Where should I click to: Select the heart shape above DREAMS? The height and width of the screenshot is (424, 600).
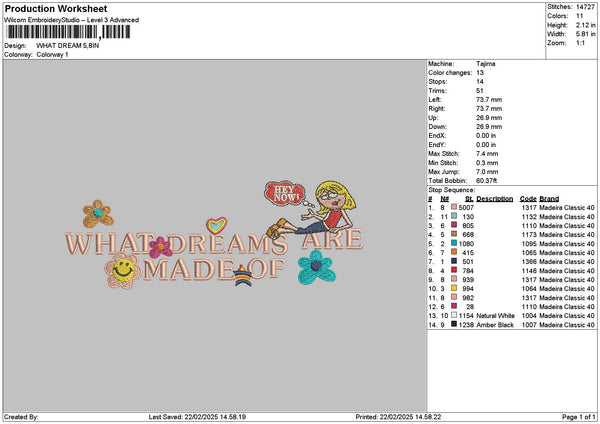[x=216, y=225]
